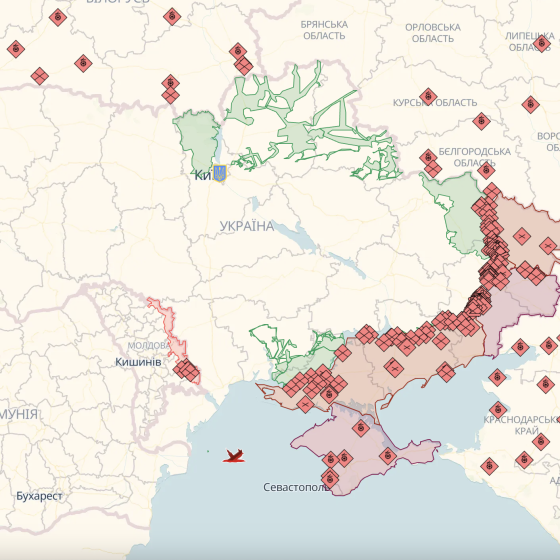Click the trident coat of arms at Kyiv
The height and width of the screenshot is (560, 560).
point(220,173)
